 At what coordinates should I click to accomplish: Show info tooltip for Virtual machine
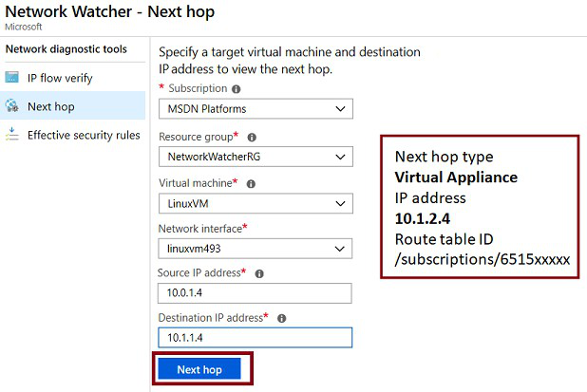(x=251, y=183)
